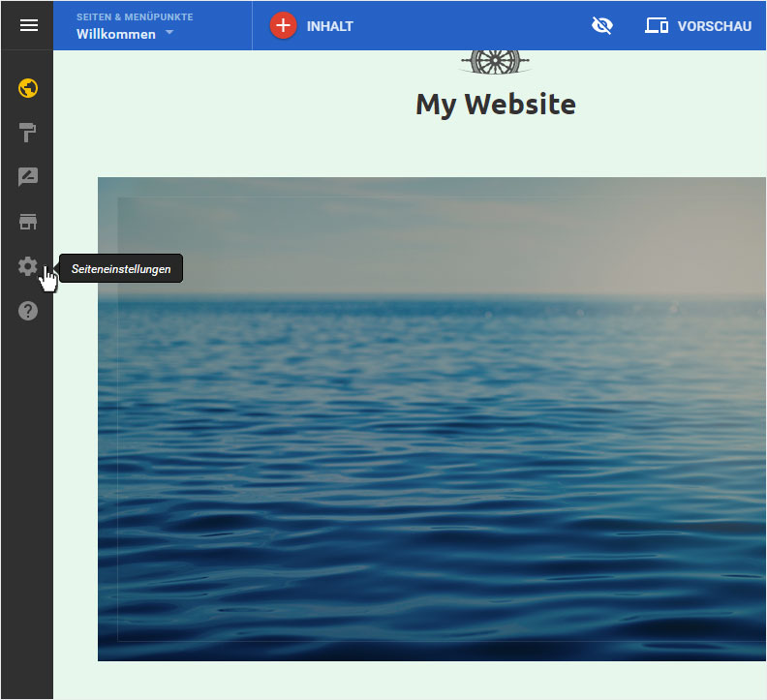Open Seiteneinstellungen gear icon
This screenshot has width=767, height=700.
tap(28, 266)
